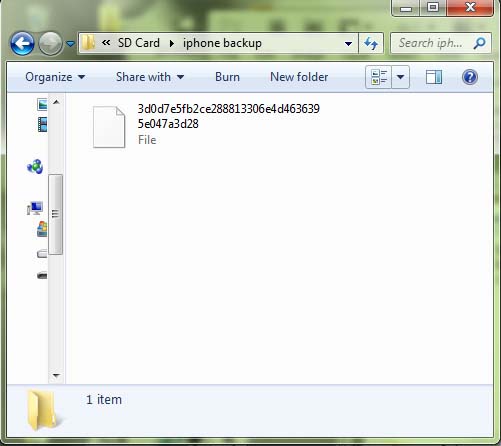Open the address bar history dropdown
This screenshot has width=501, height=446.
point(348,43)
